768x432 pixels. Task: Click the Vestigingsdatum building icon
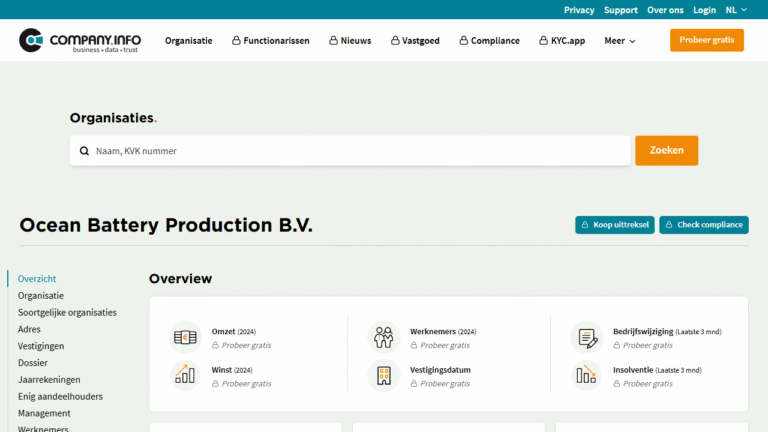pyautogui.click(x=383, y=376)
